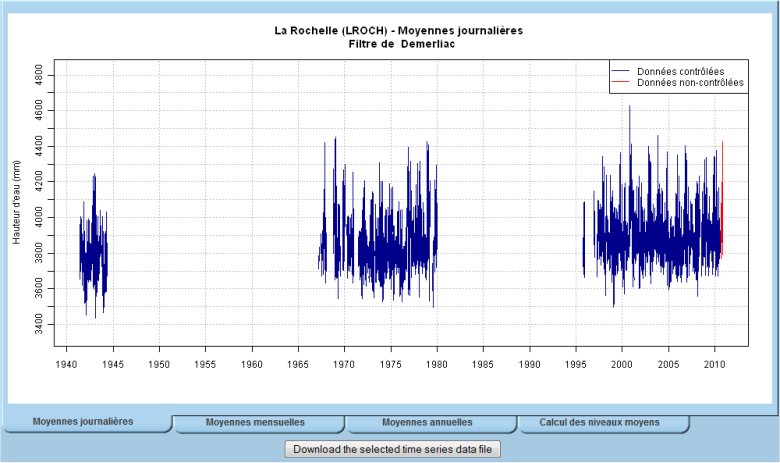Click the Hauteur d'eau (mm) axis label
The width and height of the screenshot is (780, 463).
(x=17, y=205)
